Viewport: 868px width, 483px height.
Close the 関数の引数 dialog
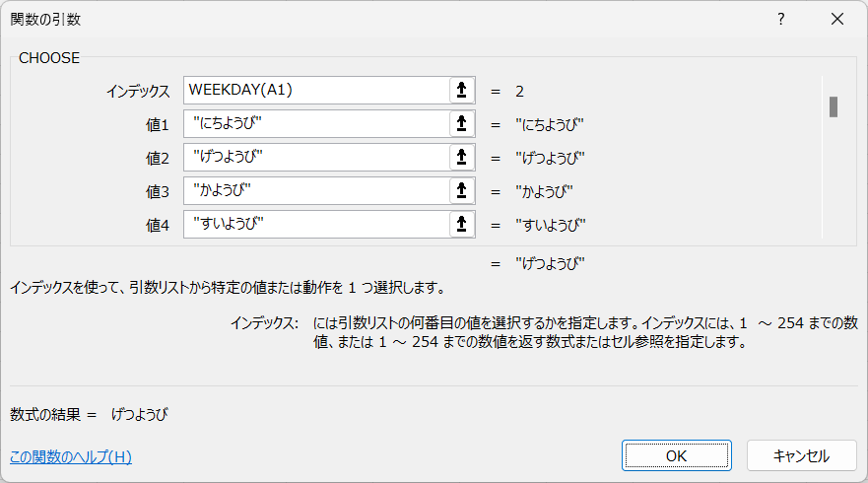pyautogui.click(x=837, y=20)
